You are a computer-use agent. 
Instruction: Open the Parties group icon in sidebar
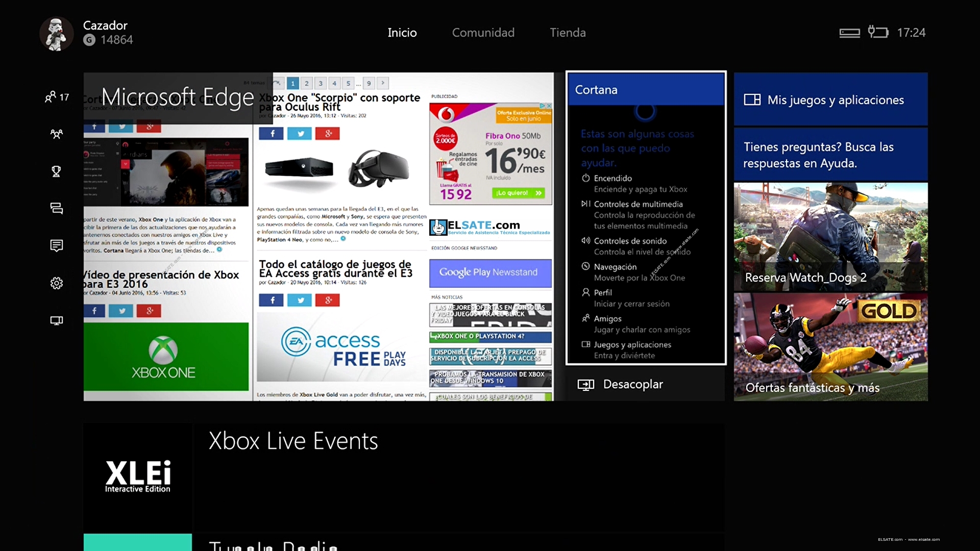pos(56,134)
